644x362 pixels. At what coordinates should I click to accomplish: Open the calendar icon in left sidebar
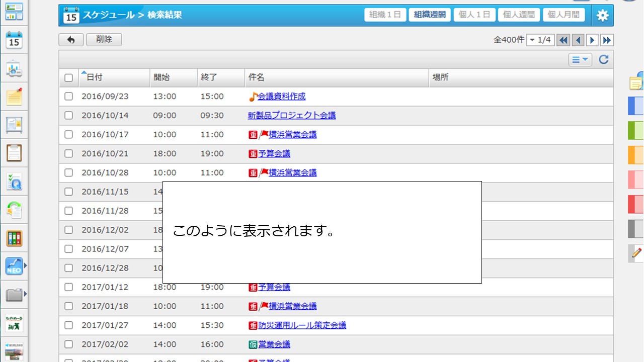tap(14, 40)
